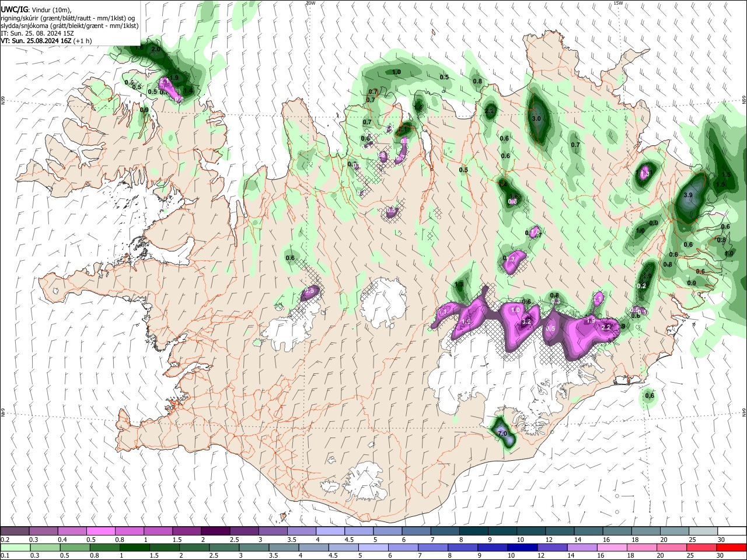Click the dark teal snow swatch starting at 8

click(x=473, y=531)
